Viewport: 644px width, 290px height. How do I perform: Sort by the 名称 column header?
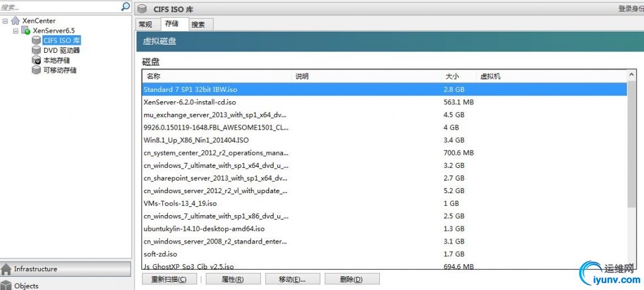217,76
